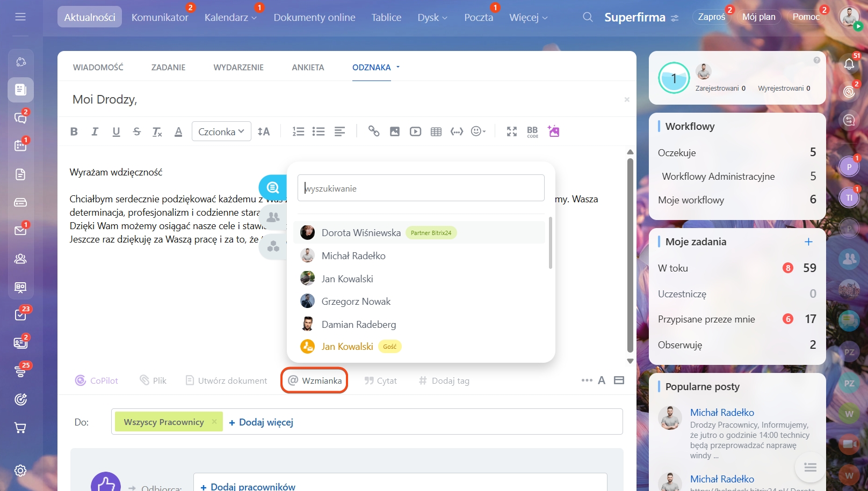This screenshot has height=491, width=868.
Task: Mention Michał Radełko from list
Action: (419, 255)
